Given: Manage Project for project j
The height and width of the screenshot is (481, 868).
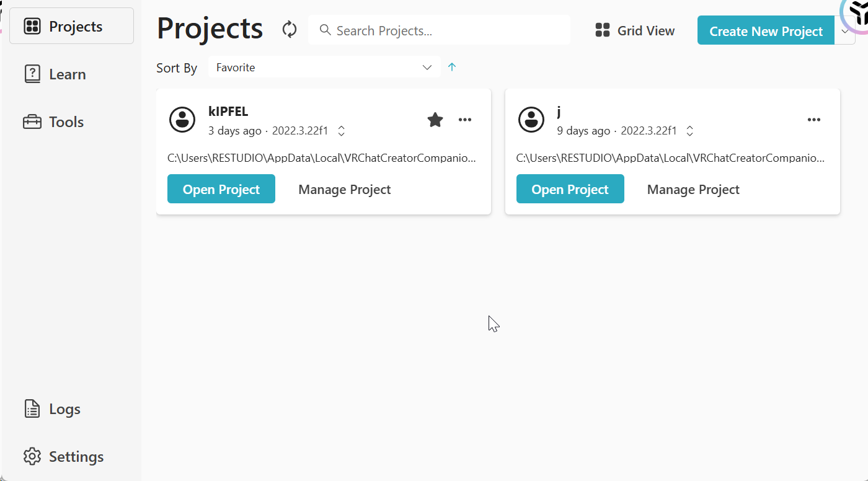Looking at the screenshot, I should [x=693, y=190].
